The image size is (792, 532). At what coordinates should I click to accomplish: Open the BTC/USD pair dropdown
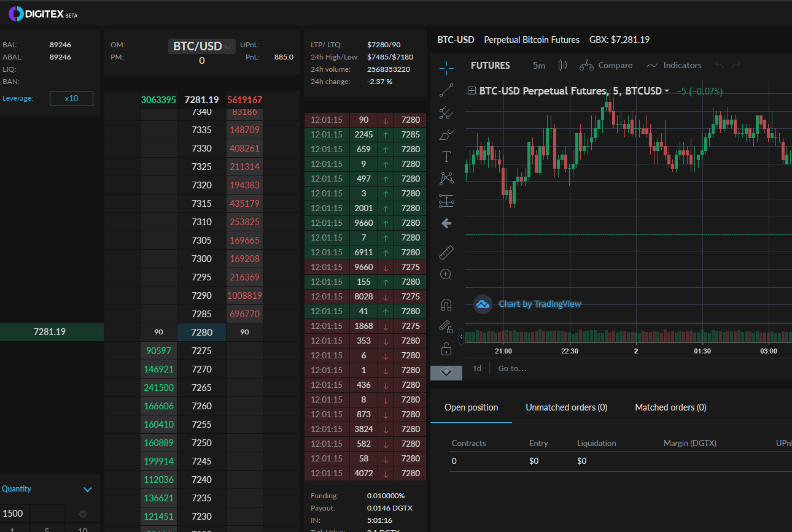coord(202,46)
